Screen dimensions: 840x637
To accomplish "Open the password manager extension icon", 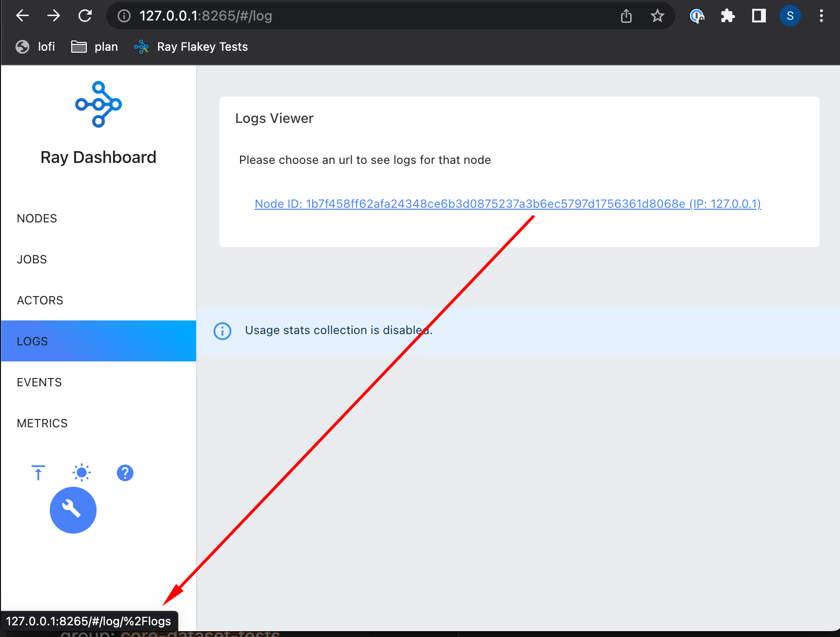I will tap(697, 16).
